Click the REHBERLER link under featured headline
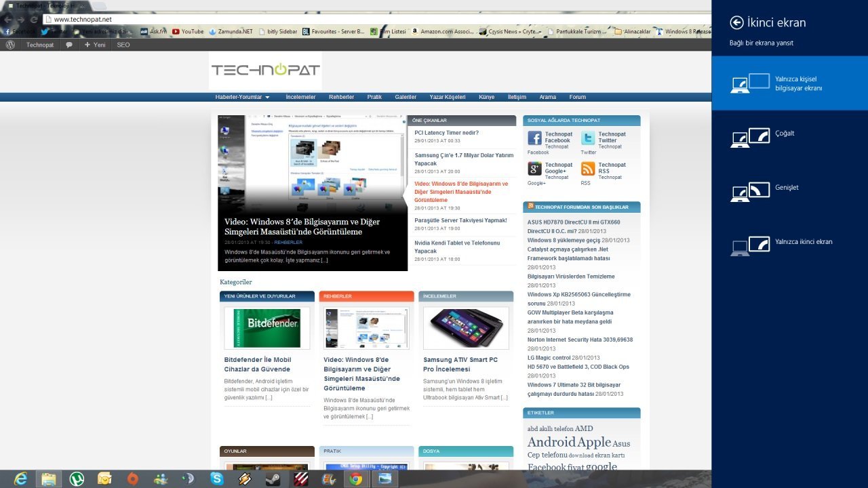 288,242
